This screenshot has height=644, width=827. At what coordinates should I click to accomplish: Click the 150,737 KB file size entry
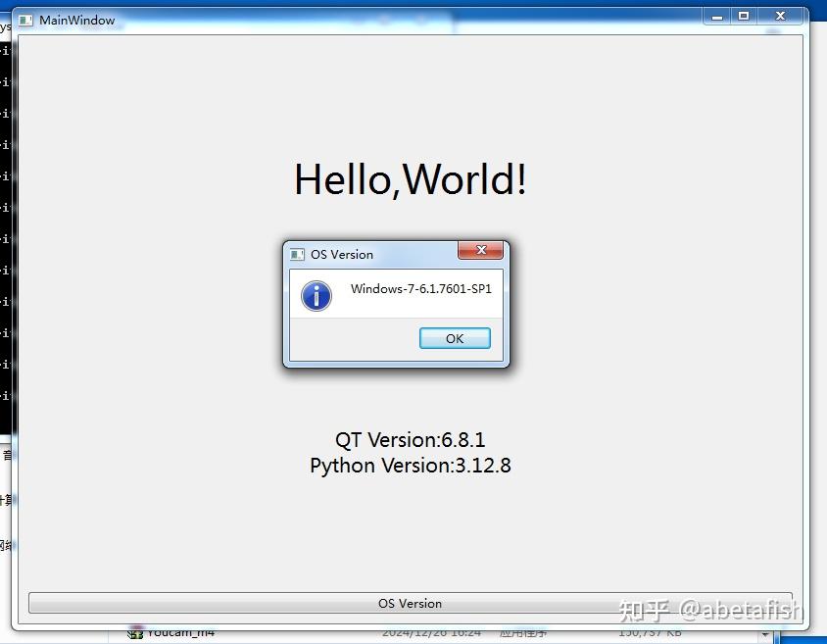pos(651,632)
